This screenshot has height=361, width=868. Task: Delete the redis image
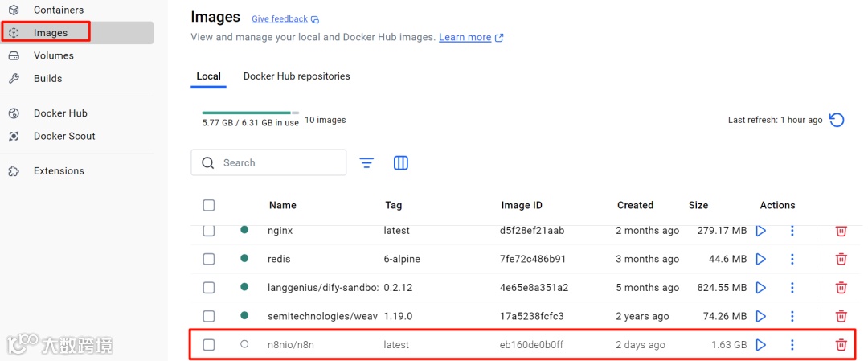pyautogui.click(x=841, y=259)
